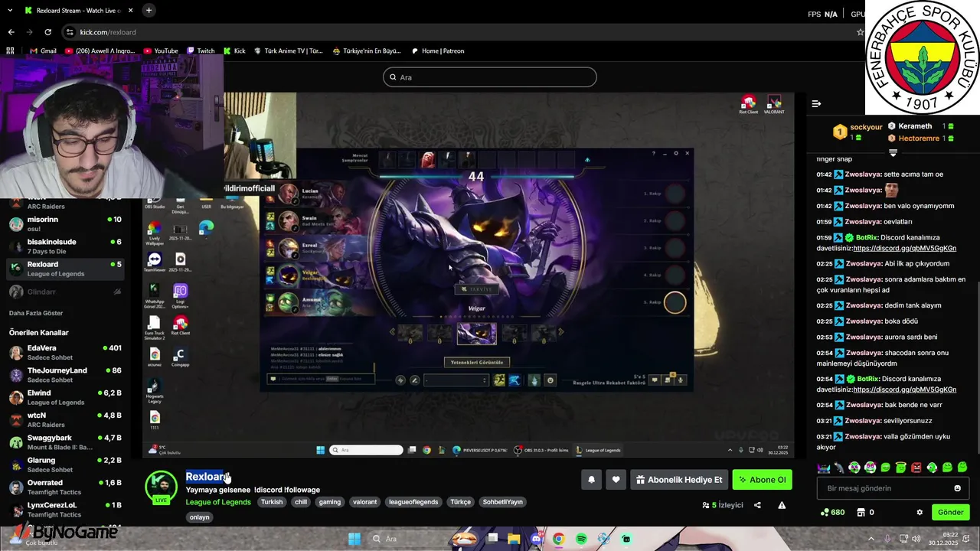Open EdaVera recommended channel
Screen dimensions: 980x551
[65, 353]
